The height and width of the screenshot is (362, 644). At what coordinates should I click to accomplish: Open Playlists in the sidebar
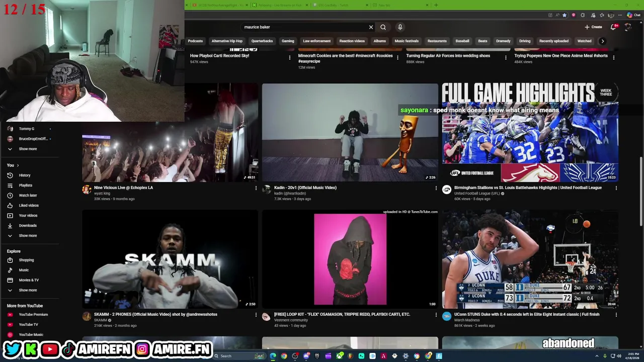25,186
